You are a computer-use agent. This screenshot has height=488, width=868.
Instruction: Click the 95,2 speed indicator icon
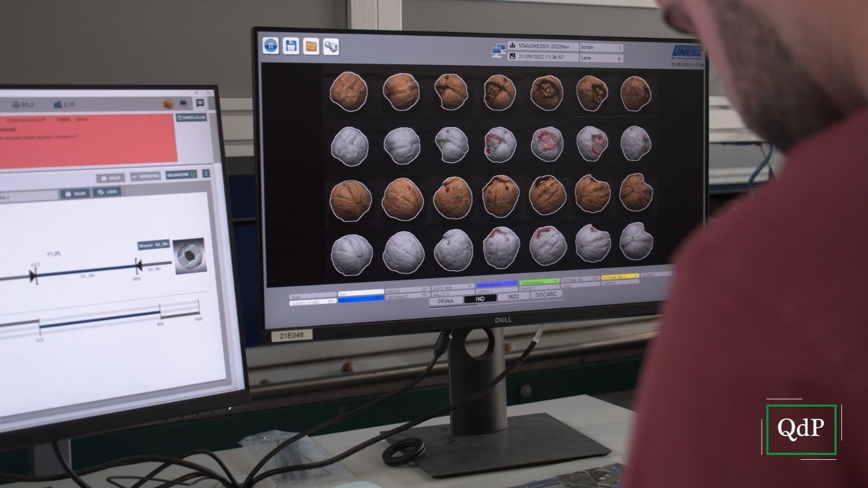(17, 105)
